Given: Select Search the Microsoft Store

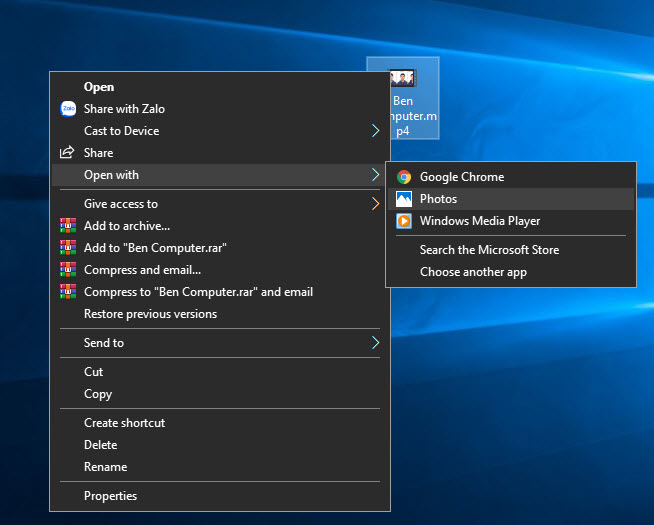Looking at the screenshot, I should tap(511, 250).
